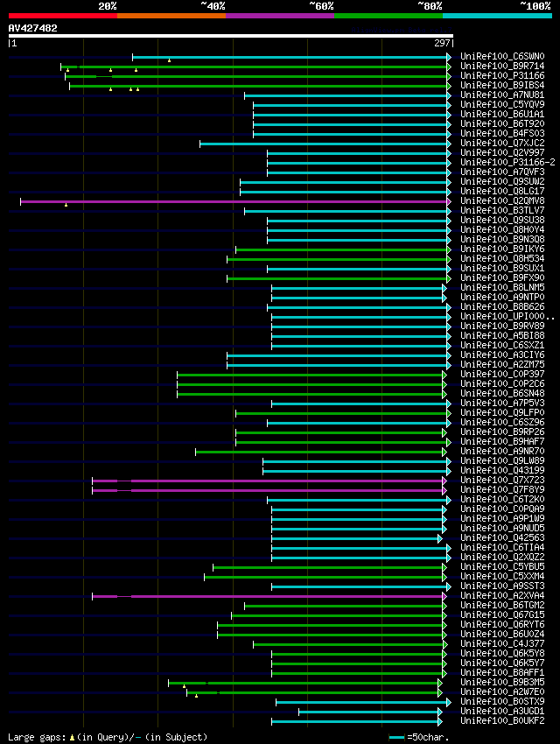Open the UniRef100_Q42563 hit link
Image resolution: width=560 pixels, height=744 pixels.
[x=502, y=538]
